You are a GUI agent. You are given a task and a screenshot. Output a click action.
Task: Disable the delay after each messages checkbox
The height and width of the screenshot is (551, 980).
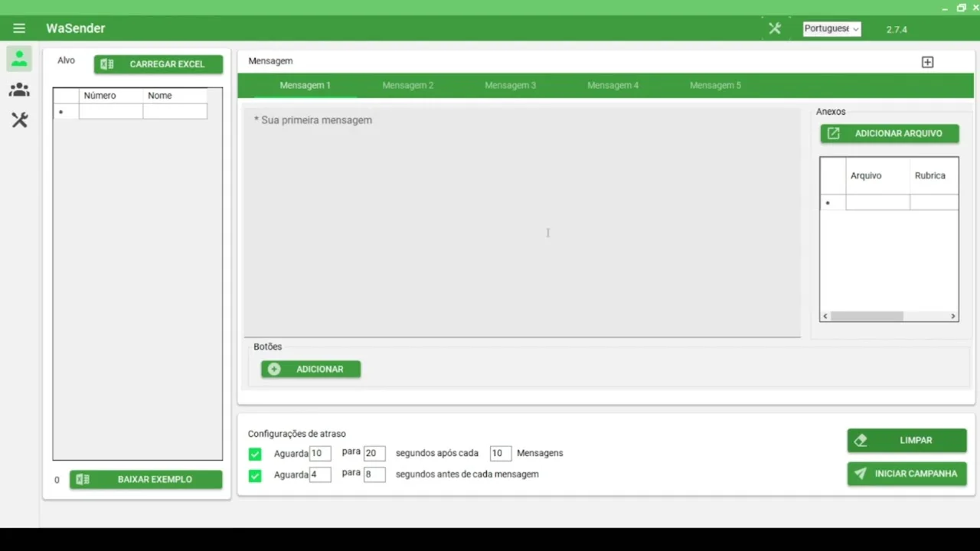tap(255, 454)
